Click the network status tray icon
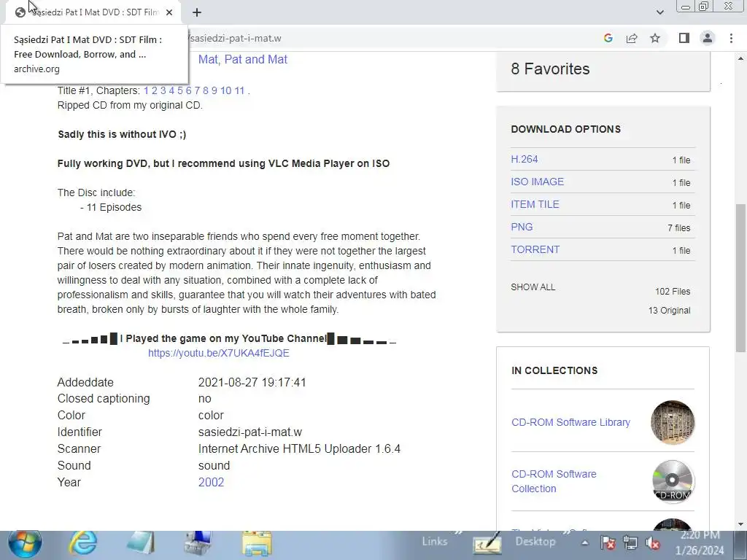The height and width of the screenshot is (560, 747). coord(630,542)
